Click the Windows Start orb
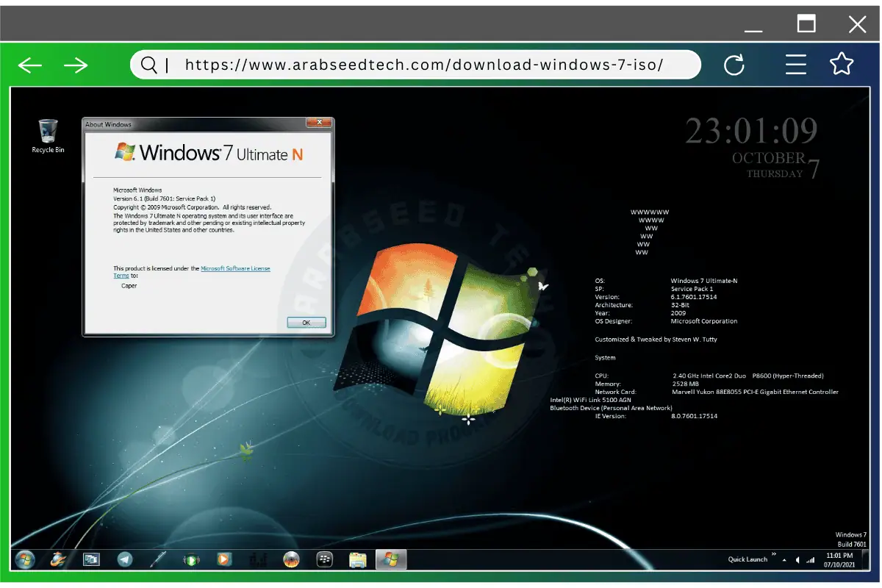Viewport: 882px width, 588px height. click(25, 559)
